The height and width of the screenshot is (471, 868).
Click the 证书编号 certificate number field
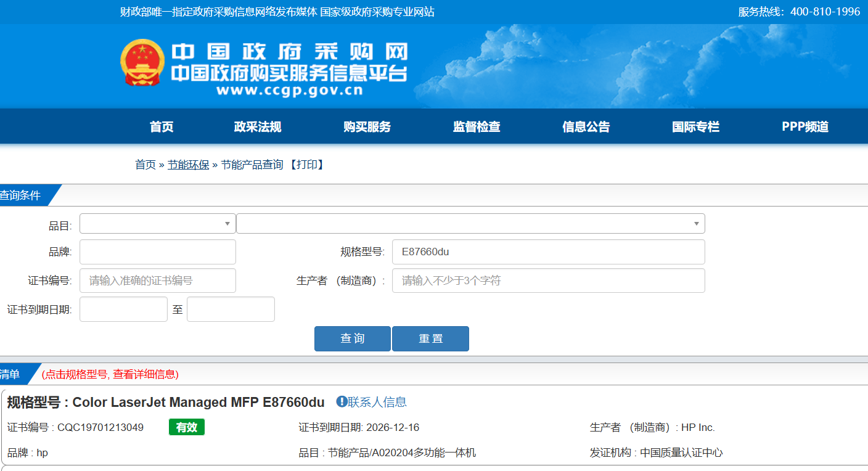point(157,281)
